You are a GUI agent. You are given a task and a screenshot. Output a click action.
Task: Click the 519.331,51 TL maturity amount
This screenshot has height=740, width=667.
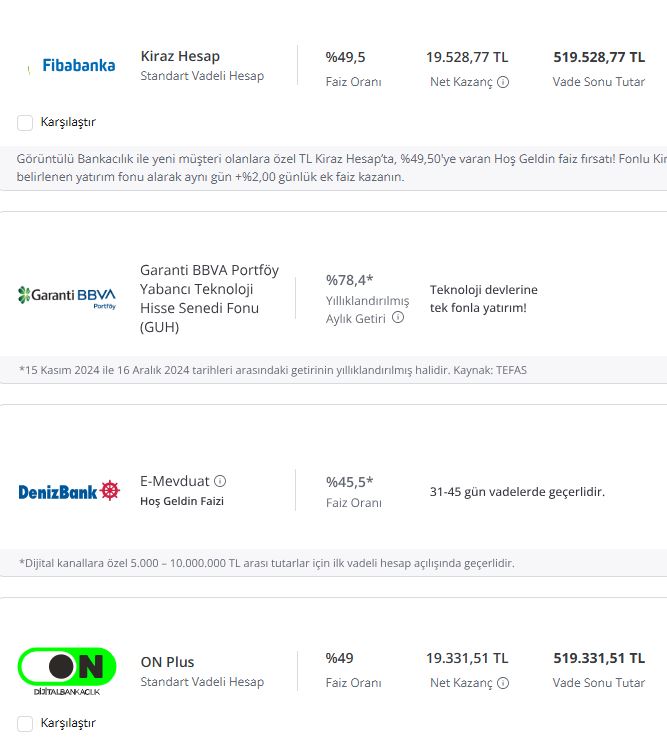click(x=599, y=658)
